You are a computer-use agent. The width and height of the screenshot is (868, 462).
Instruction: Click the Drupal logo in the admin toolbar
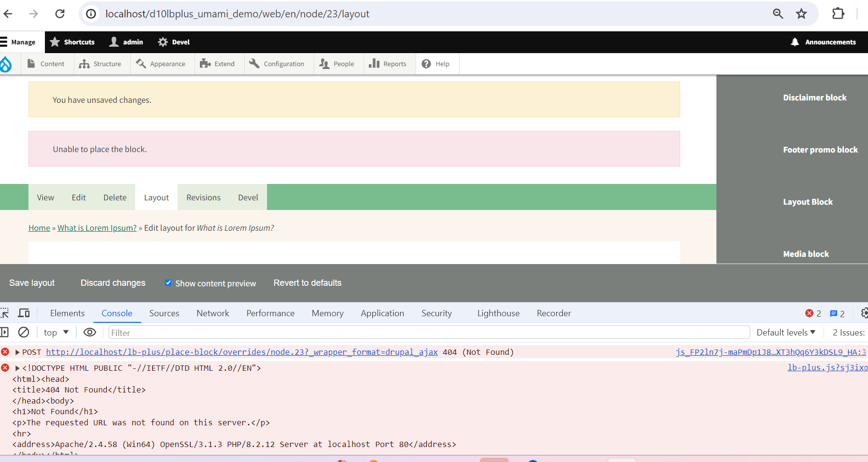7,63
